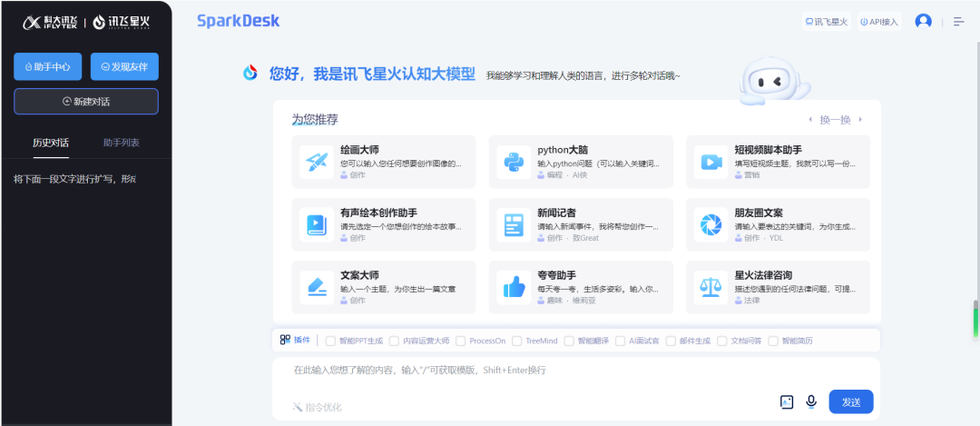
Task: Open the 夸夸助手 card title
Action: (x=556, y=275)
